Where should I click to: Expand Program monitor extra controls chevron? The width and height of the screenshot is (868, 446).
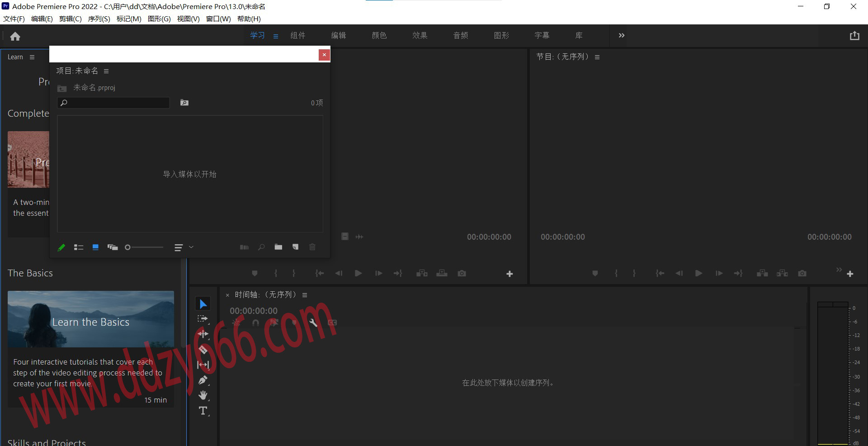[839, 270]
